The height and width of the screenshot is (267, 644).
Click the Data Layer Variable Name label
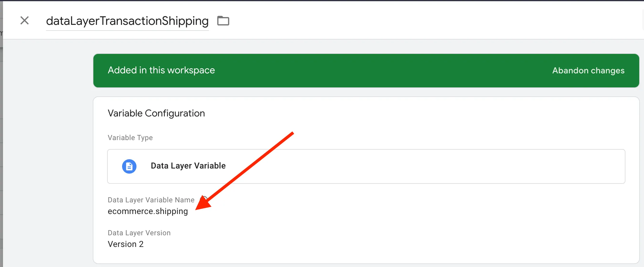click(151, 200)
